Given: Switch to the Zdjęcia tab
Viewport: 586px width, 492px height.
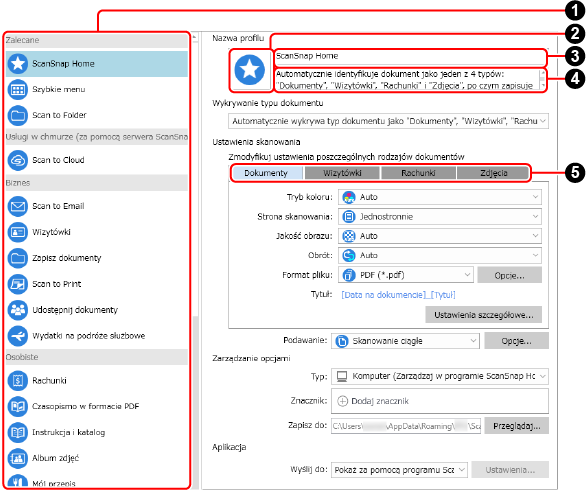Looking at the screenshot, I should 493,173.
